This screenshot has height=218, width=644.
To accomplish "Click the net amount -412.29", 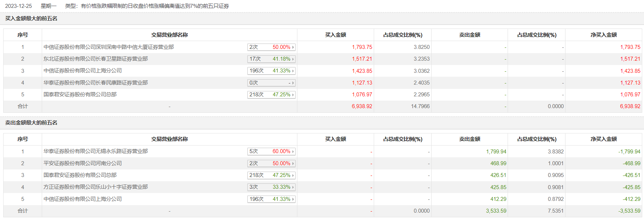I will point(632,199).
